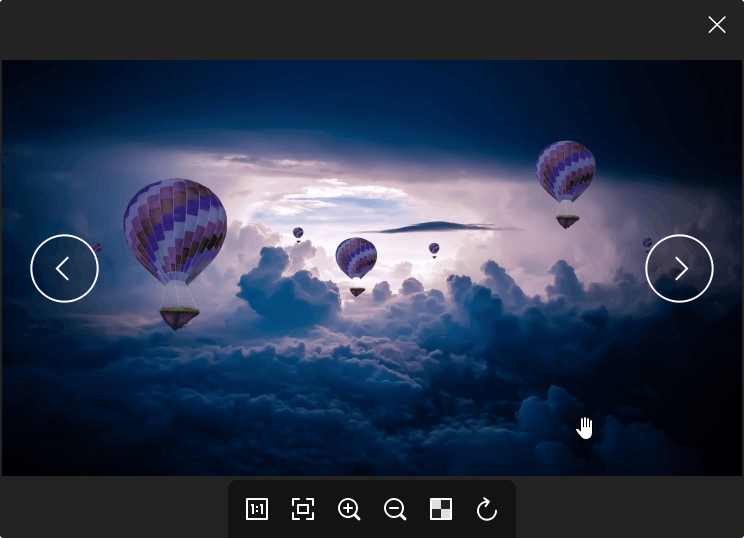Zoom out of the image

click(x=395, y=509)
